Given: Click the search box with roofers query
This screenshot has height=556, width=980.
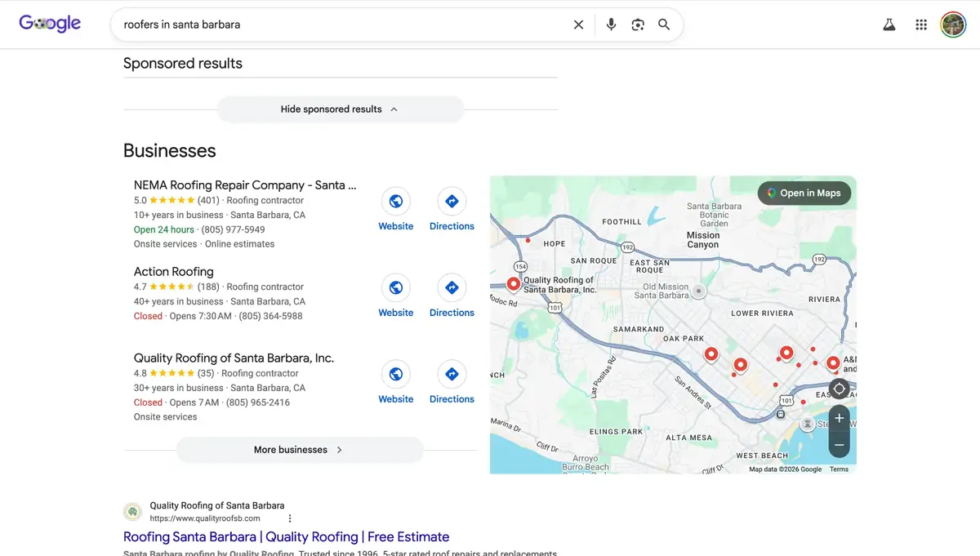Looking at the screenshot, I should (x=343, y=24).
